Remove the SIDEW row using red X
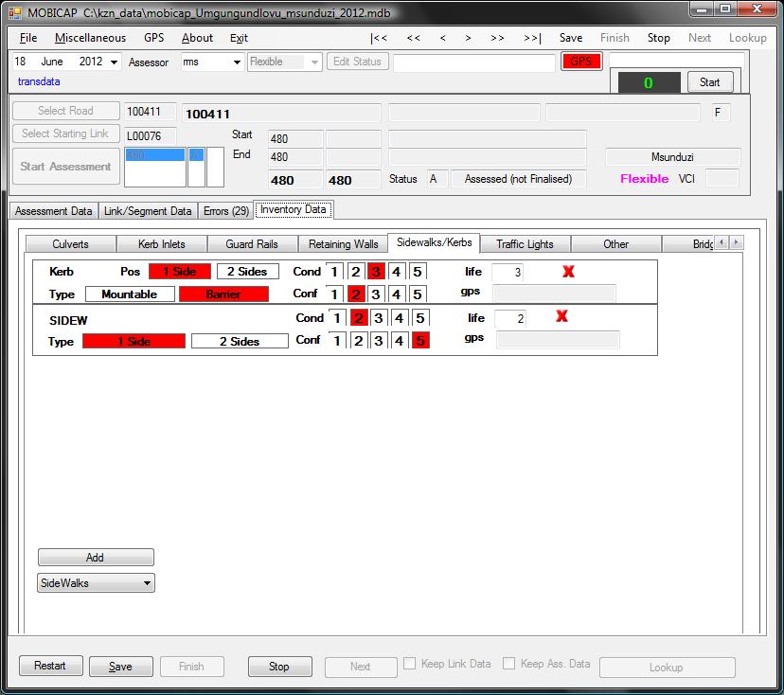The height and width of the screenshot is (695, 784). click(x=561, y=316)
